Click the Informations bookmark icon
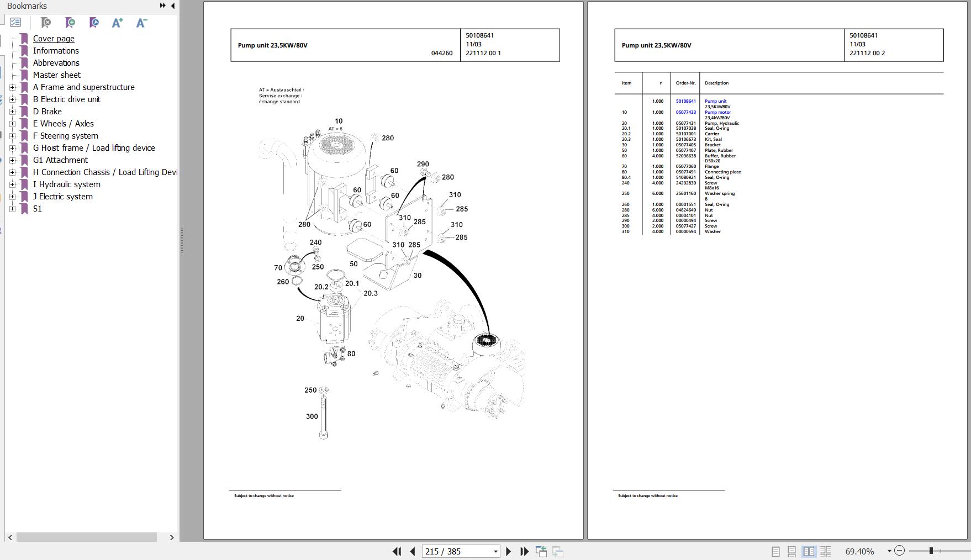The width and height of the screenshot is (971, 560). [24, 51]
